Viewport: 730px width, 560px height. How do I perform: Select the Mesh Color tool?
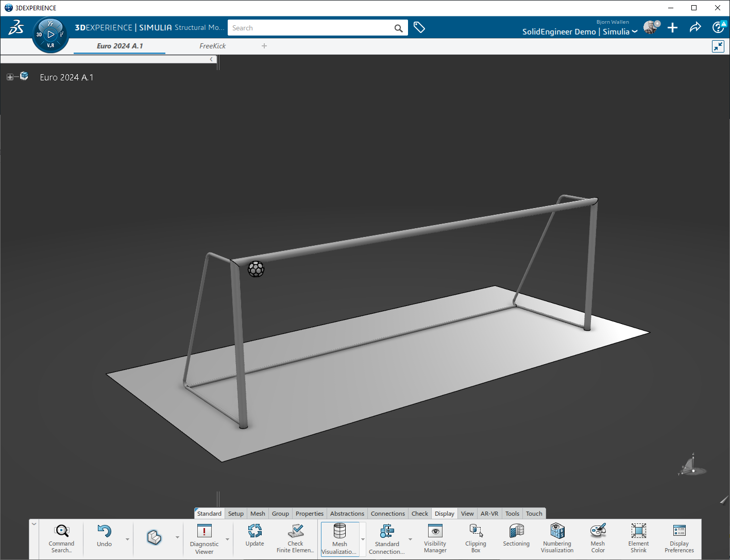point(598,538)
